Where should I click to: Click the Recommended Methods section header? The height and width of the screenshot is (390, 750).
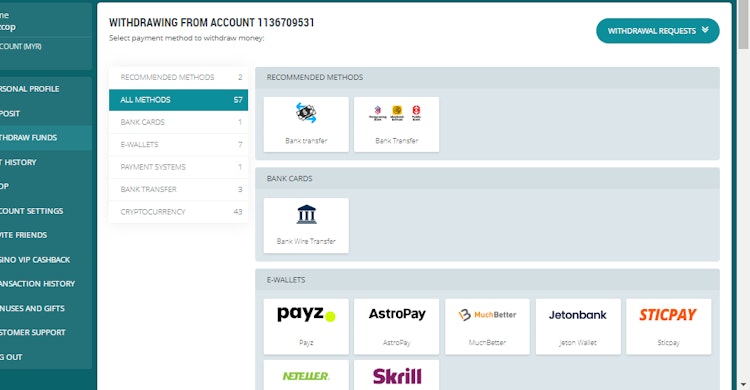click(487, 78)
